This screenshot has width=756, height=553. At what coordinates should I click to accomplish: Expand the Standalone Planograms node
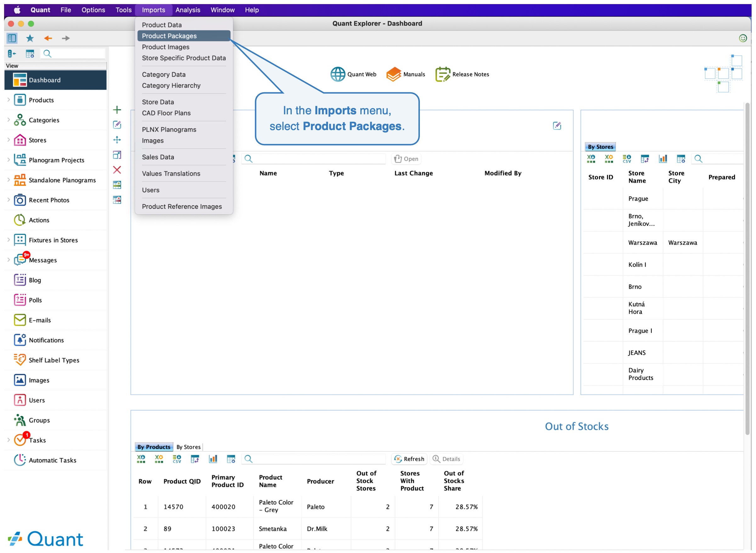[9, 180]
